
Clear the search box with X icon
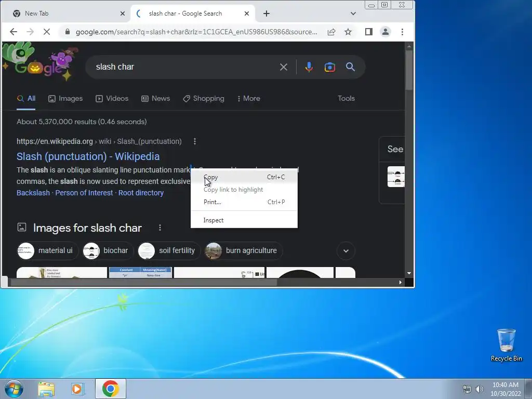pos(284,67)
